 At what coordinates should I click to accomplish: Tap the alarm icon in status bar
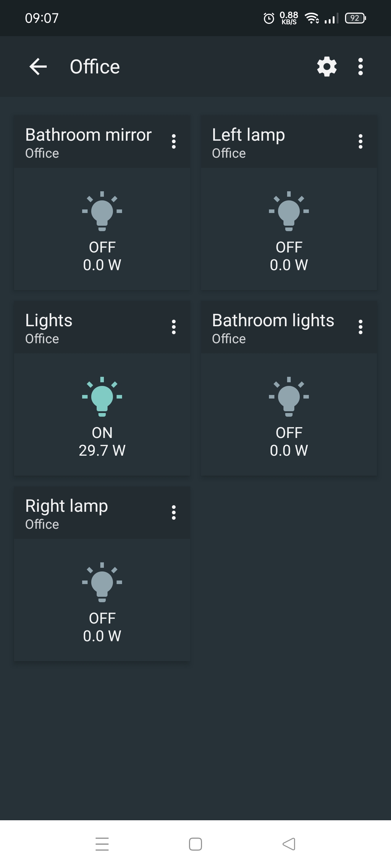point(269,18)
